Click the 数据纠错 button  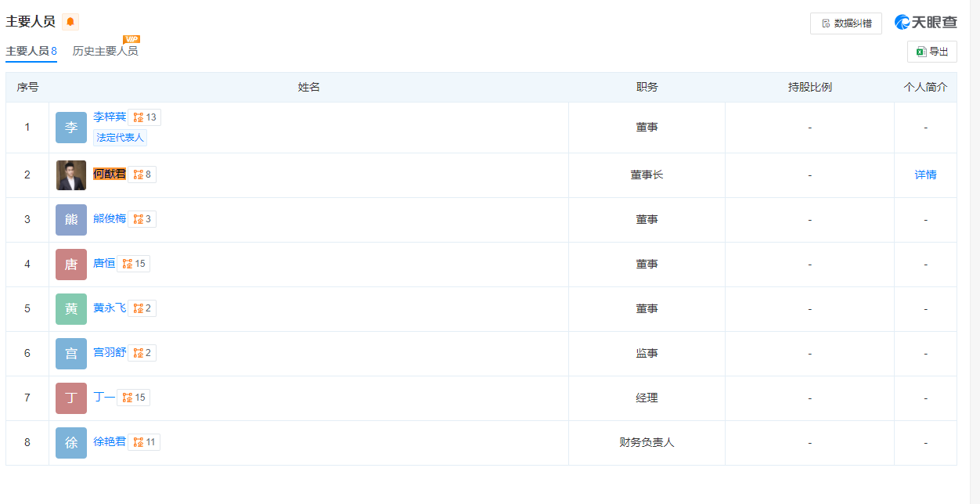(845, 23)
